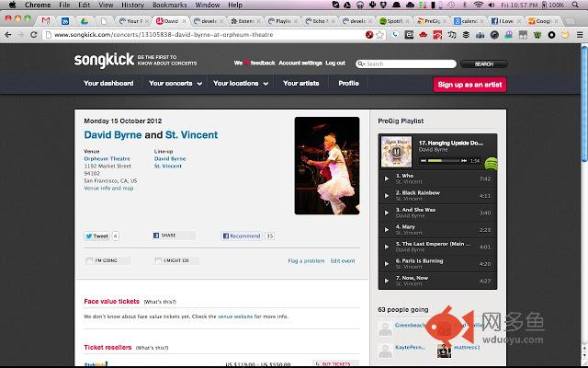This screenshot has height=368, width=588.
Task: Play track 3 And She Was
Action: click(x=387, y=213)
